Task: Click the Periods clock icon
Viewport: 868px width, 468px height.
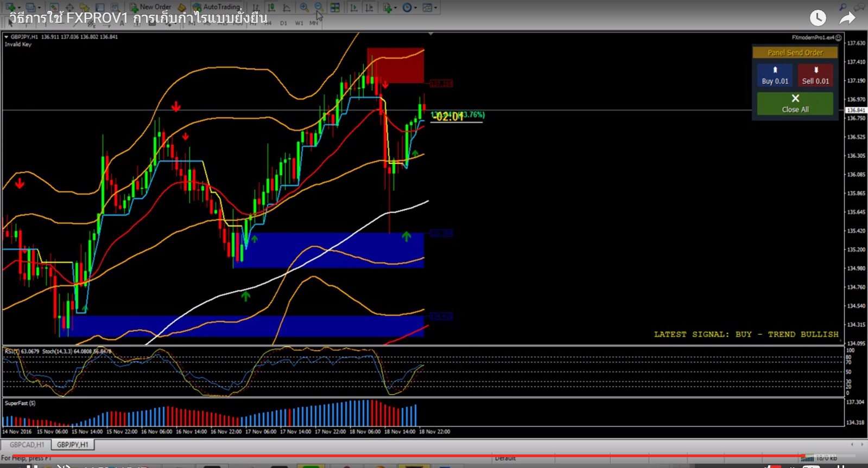Action: [407, 7]
